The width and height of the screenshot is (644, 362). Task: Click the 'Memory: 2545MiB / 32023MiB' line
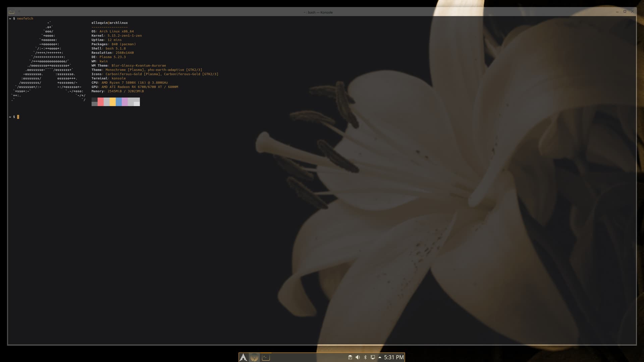[x=118, y=91]
